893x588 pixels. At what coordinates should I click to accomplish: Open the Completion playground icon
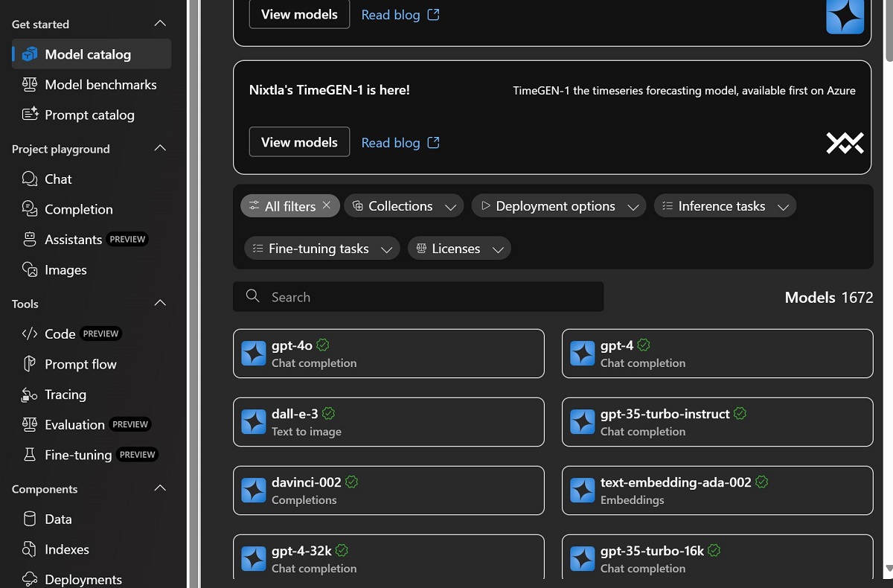click(30, 209)
